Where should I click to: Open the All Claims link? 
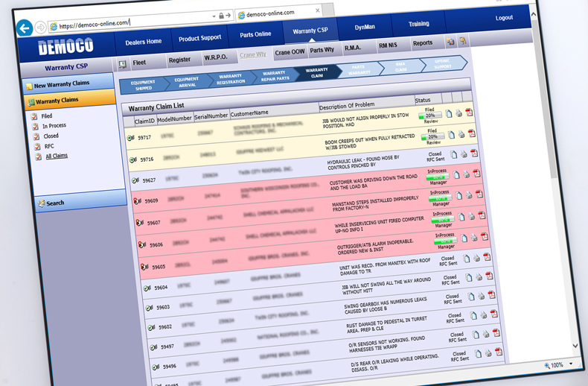pyautogui.click(x=56, y=156)
